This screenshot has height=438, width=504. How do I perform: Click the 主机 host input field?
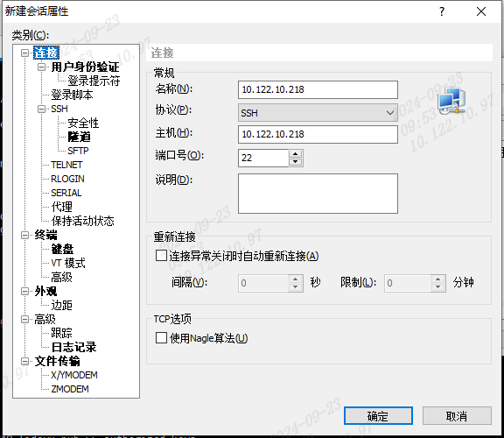point(318,134)
